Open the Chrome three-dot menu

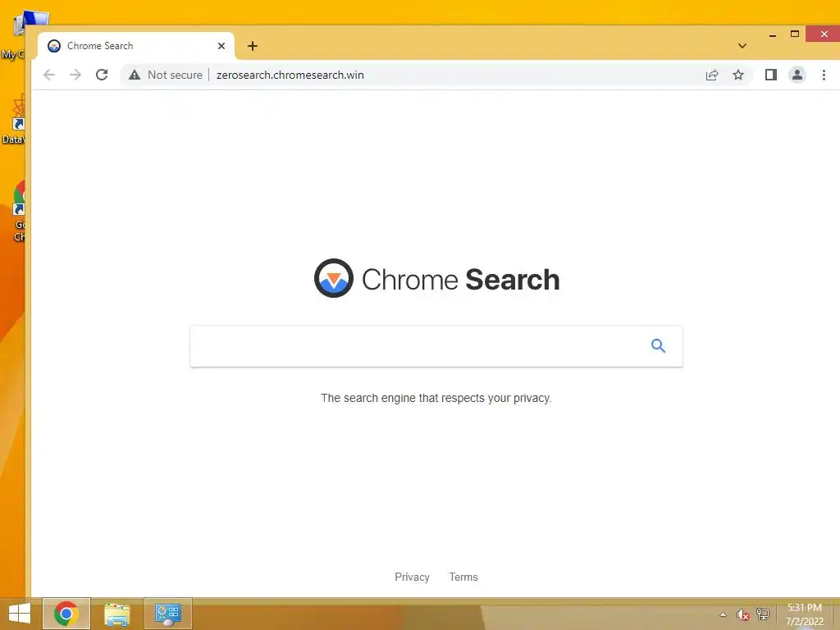click(x=824, y=75)
